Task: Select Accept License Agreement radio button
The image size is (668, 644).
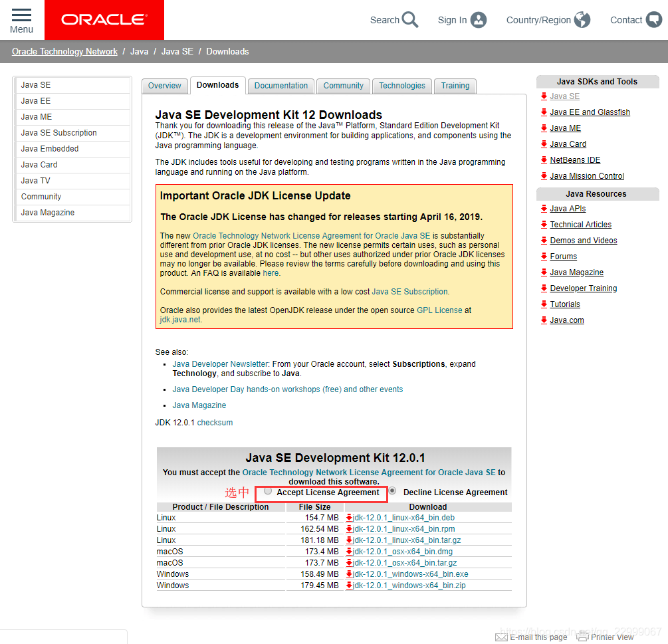Action: 268,490
